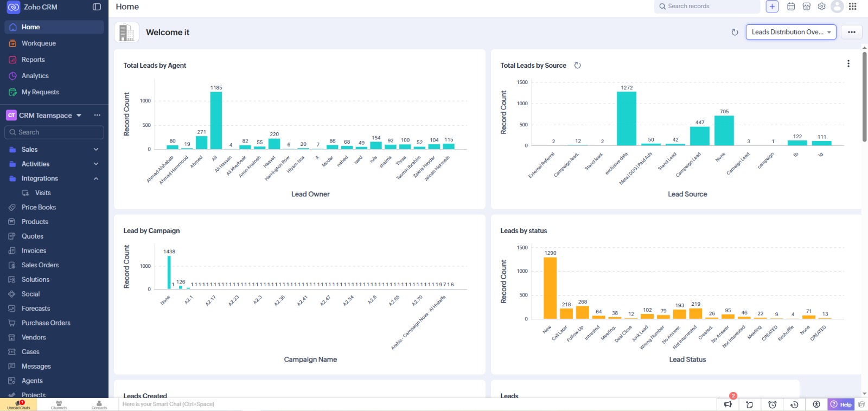Open recent items history icon
Screen dimensions: 868x411
[x=794, y=404]
